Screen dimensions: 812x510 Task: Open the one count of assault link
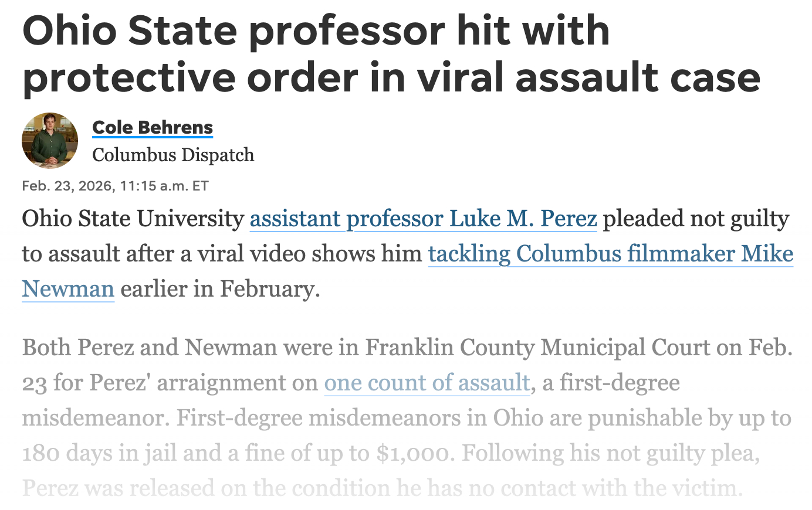[x=427, y=383]
